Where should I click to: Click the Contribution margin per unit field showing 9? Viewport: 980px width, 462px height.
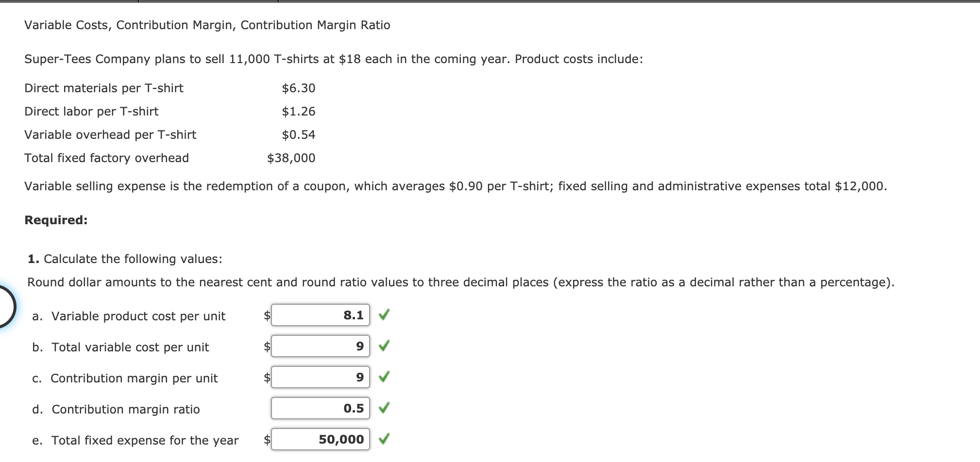pos(321,378)
